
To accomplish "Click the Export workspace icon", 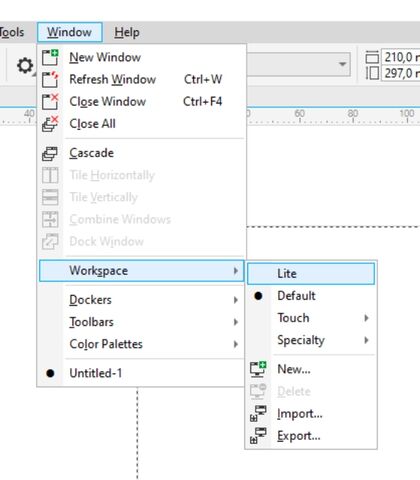I will point(258,436).
